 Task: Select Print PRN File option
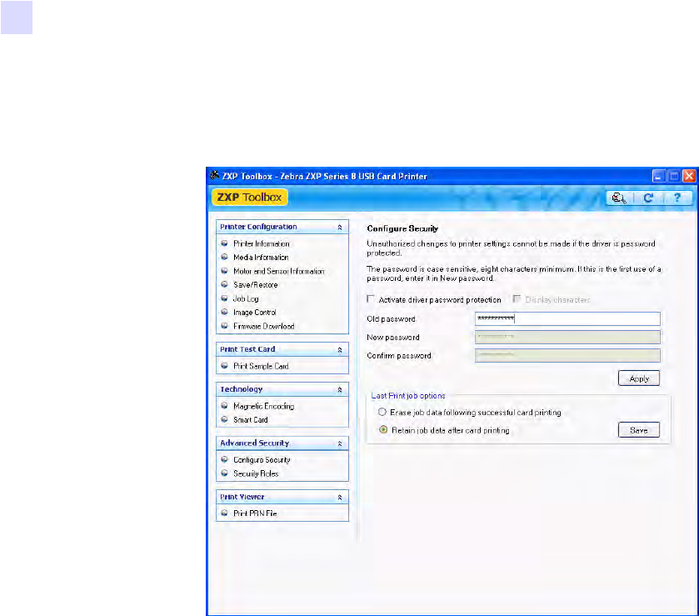(x=255, y=513)
